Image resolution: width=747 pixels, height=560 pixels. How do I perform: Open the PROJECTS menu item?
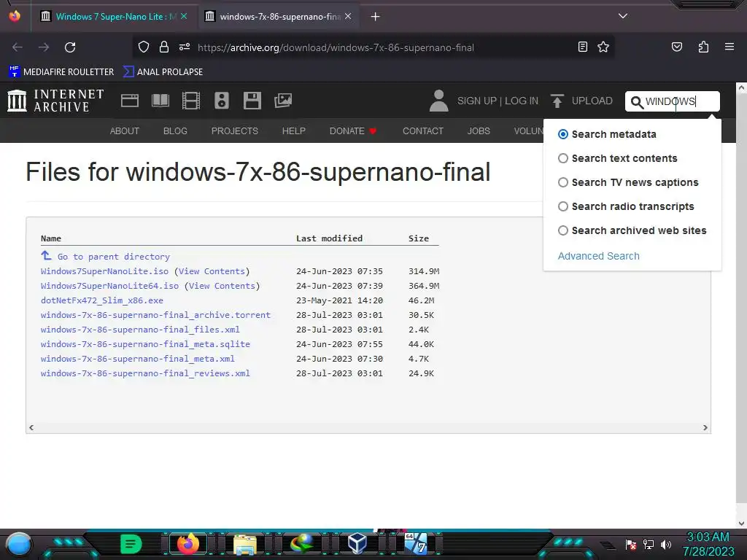(234, 131)
